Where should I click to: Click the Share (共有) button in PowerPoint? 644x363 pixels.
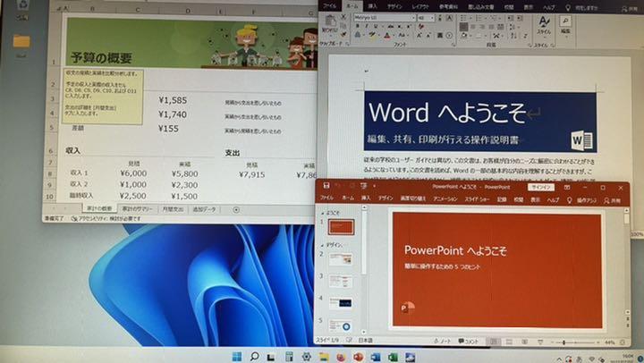(615, 198)
